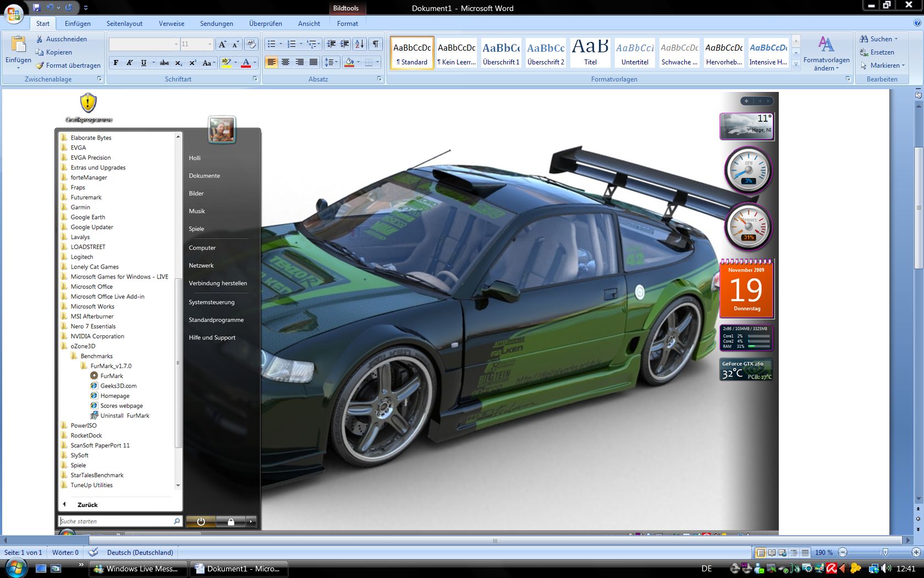924x578 pixels.
Task: Apply the Überschrift 1 style
Action: [501, 53]
